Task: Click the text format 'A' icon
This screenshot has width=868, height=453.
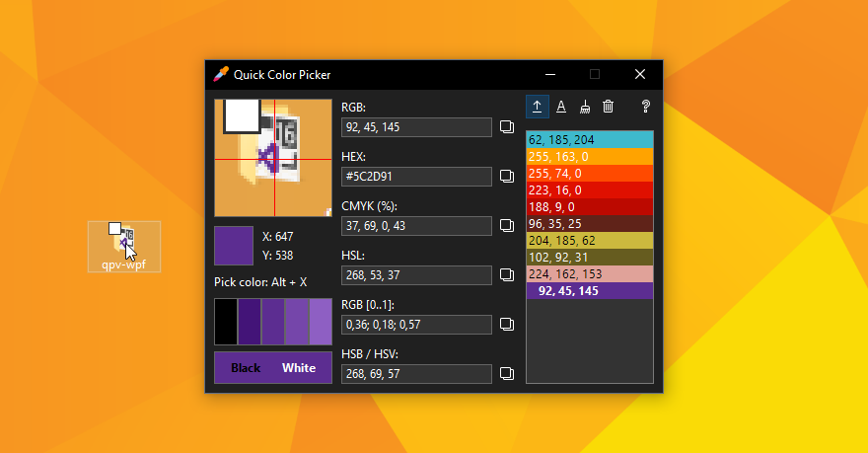Action: [561, 107]
